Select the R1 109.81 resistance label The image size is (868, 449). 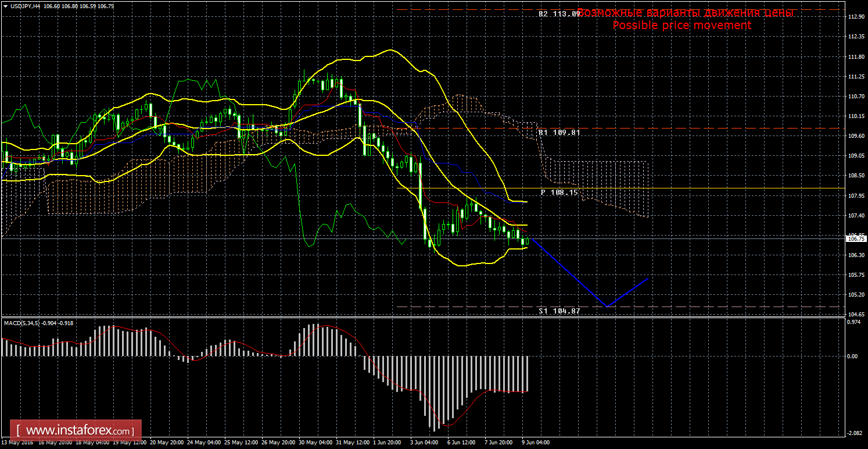(x=559, y=133)
